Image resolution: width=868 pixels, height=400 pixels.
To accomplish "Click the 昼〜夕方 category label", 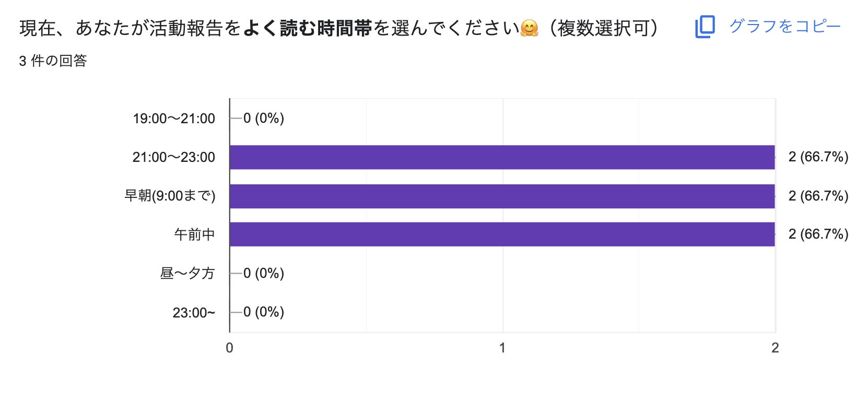I will click(187, 273).
